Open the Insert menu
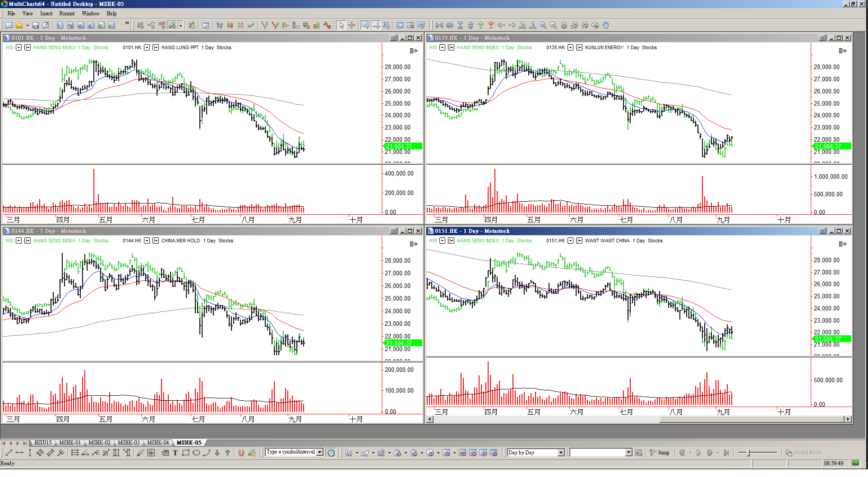Screen dimensions: 868x477 click(x=46, y=14)
